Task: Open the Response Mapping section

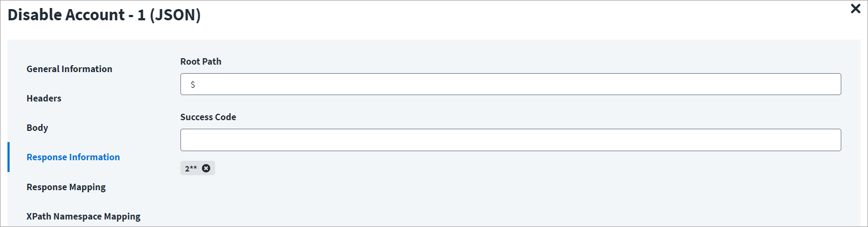Action: [66, 187]
